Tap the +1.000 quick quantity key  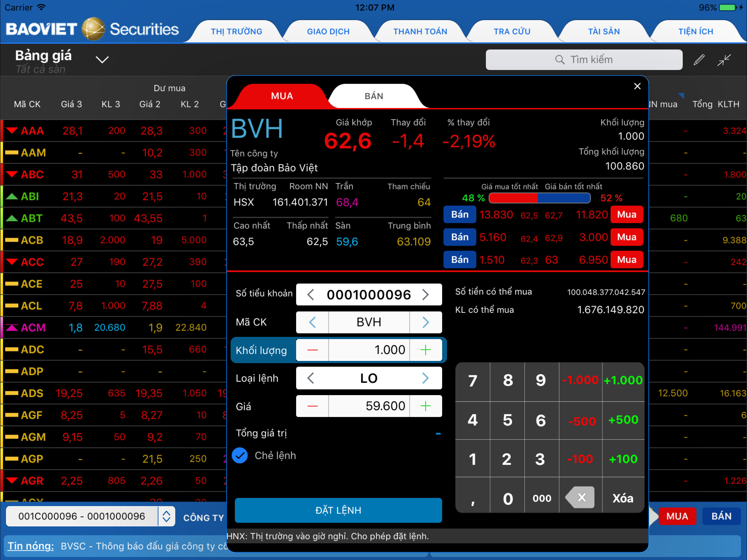pos(623,381)
